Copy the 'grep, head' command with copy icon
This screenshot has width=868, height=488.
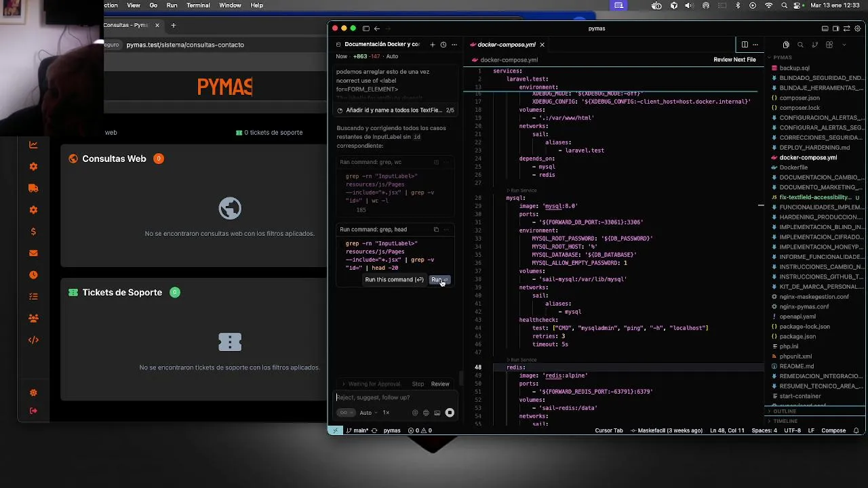coord(436,230)
